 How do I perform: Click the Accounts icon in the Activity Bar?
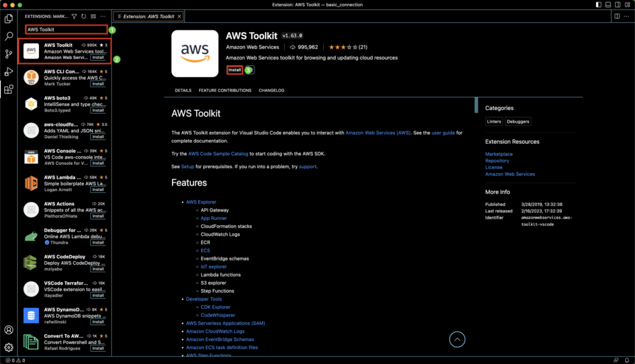(x=8, y=331)
